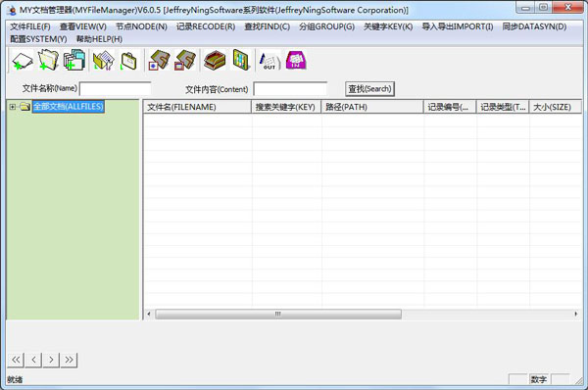Open the 查找FIND(C) menu
588x390 pixels.
click(x=268, y=26)
